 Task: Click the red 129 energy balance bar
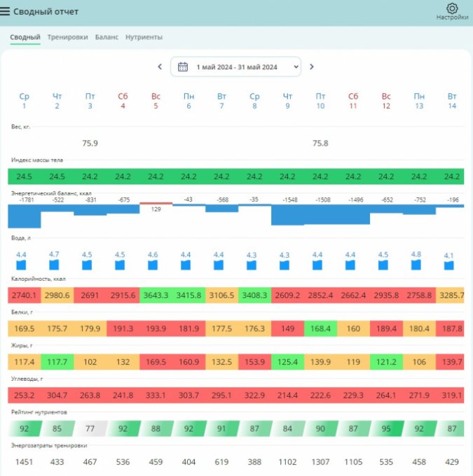pos(156,204)
